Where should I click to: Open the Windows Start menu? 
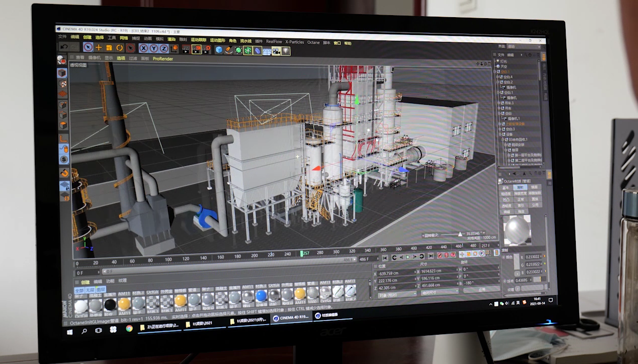pos(70,332)
